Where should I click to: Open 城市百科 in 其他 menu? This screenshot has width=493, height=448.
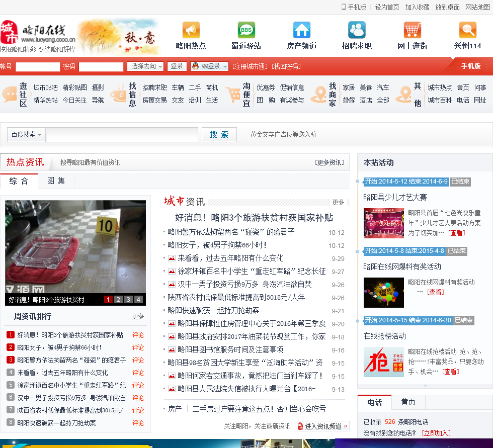pyautogui.click(x=440, y=100)
